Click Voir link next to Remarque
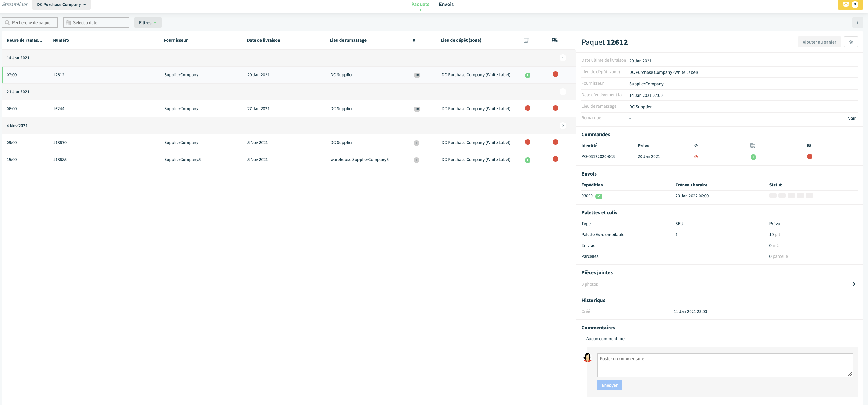868x405 pixels. click(851, 118)
